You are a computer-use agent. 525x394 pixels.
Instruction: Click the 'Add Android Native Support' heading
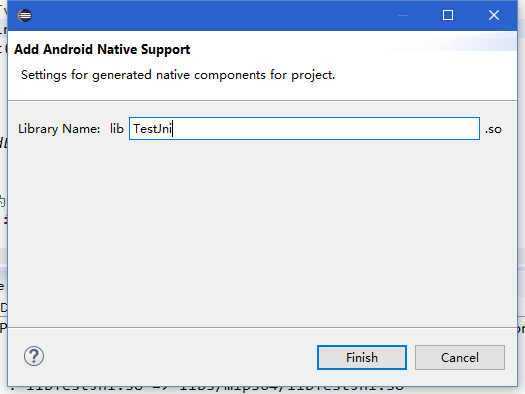[102, 50]
